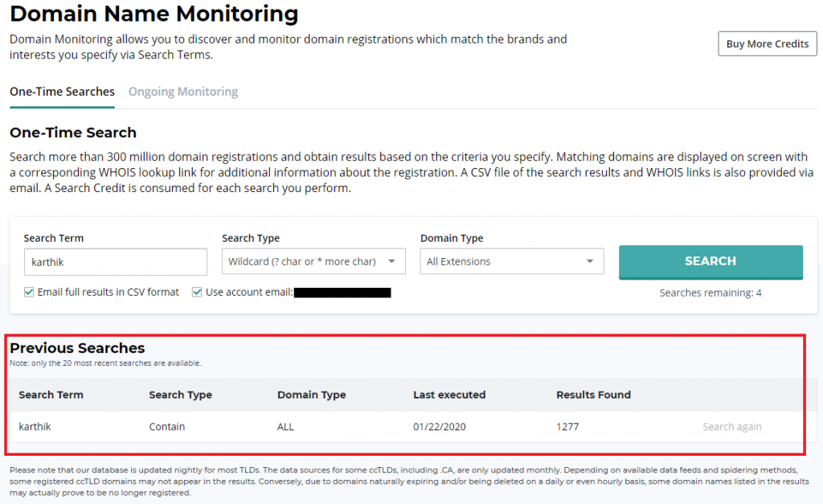Image resolution: width=823 pixels, height=504 pixels.
Task: Click the note about 20 most recent searches
Action: [x=105, y=363]
